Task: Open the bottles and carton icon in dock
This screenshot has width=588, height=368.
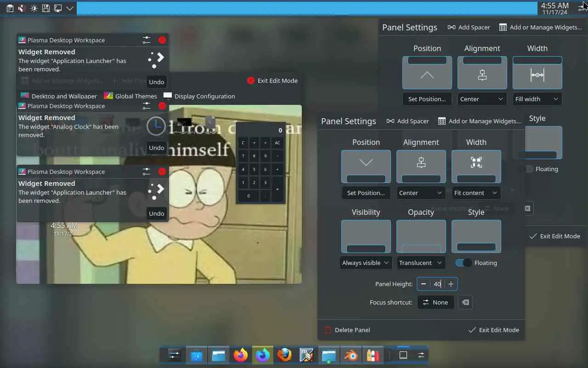Action: [373, 355]
